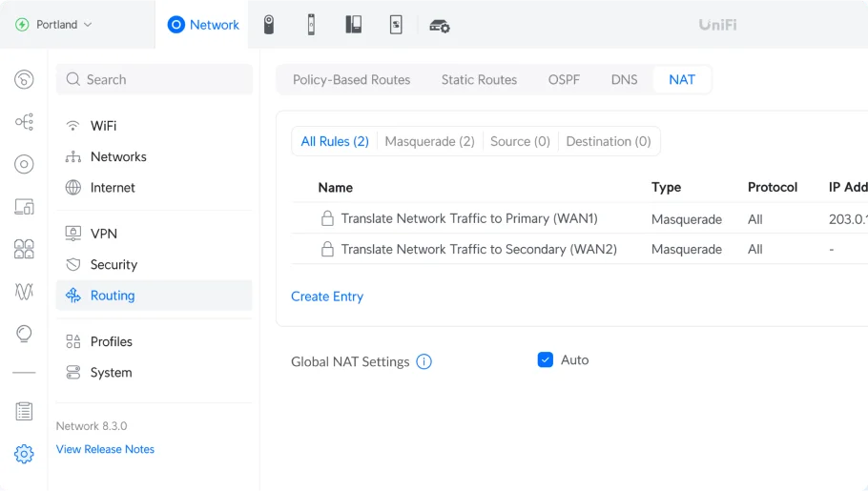Open System settings
868x491 pixels.
[154, 373]
